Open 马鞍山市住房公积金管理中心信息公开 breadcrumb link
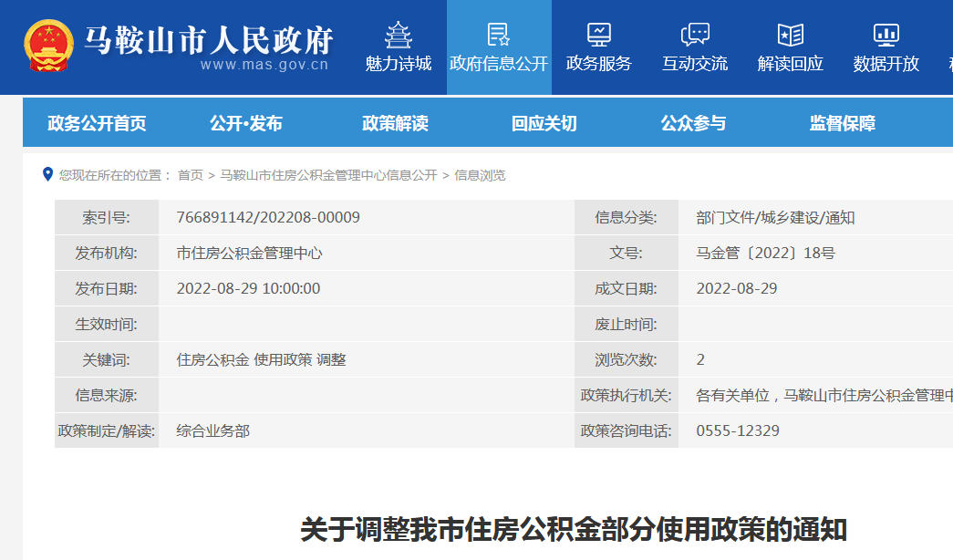 (328, 175)
